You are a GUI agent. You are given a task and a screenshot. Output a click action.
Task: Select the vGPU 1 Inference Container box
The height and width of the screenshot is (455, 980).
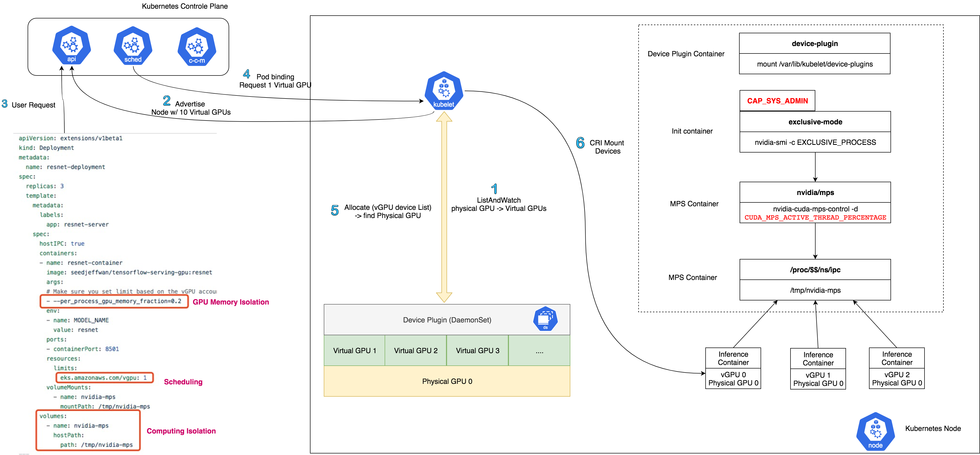coord(818,369)
